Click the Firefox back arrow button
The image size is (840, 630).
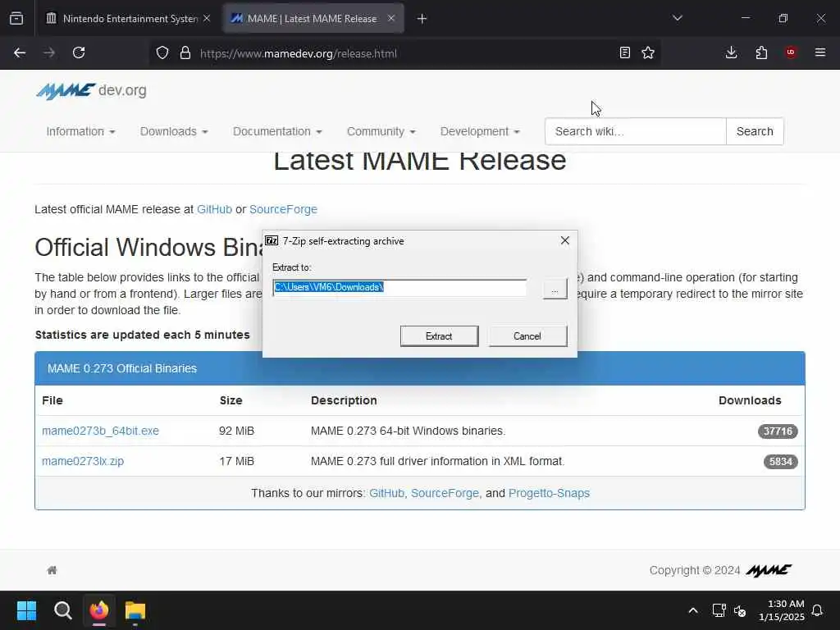coord(20,52)
